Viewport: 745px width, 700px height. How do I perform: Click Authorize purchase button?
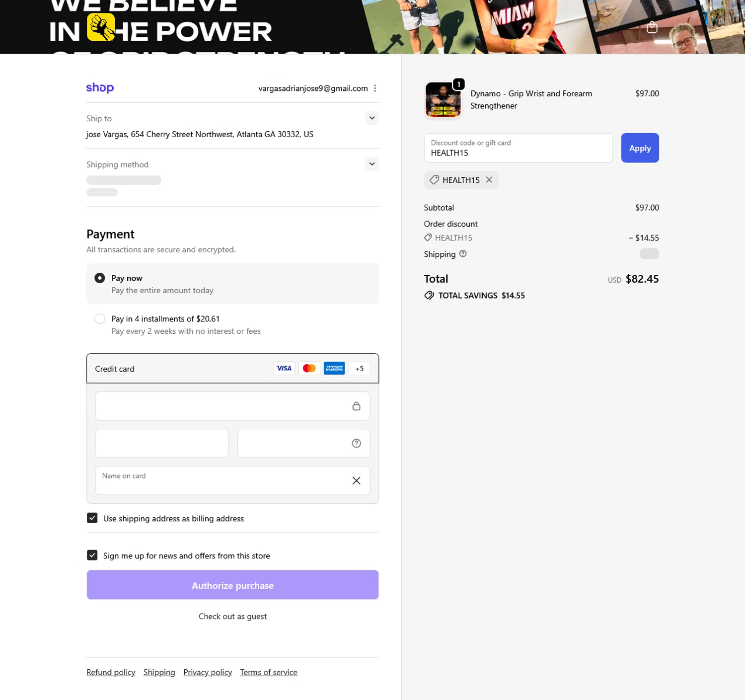pos(232,585)
